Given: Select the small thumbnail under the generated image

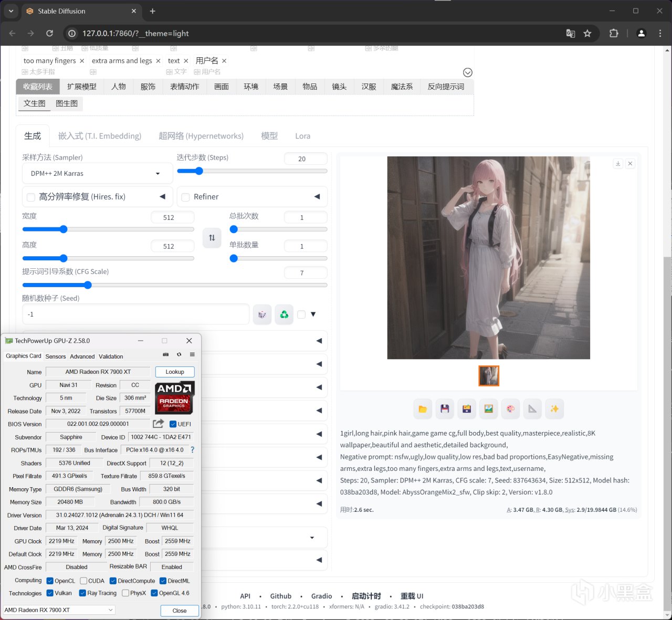Looking at the screenshot, I should 489,376.
